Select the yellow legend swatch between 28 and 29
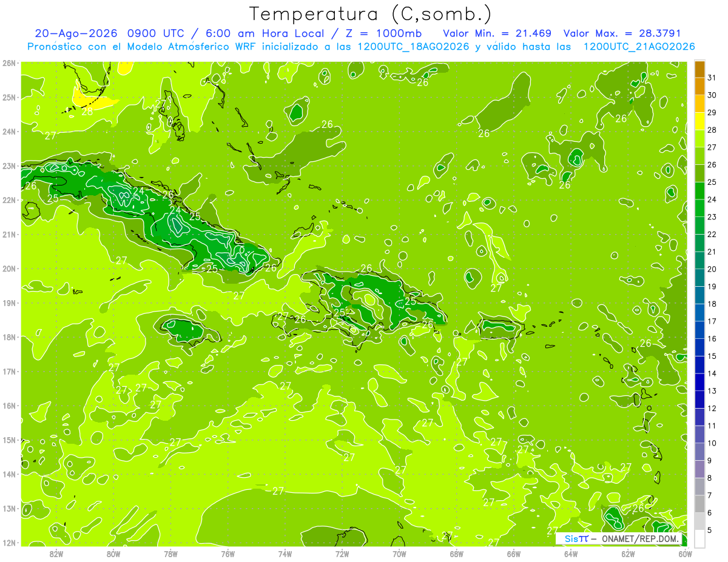Screen dimensions: 728x562 (x=699, y=121)
